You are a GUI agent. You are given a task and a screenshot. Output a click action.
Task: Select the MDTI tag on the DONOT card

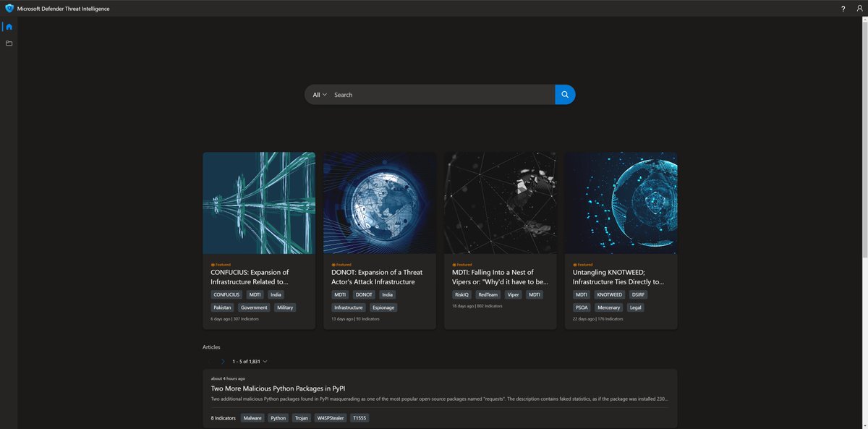click(341, 294)
